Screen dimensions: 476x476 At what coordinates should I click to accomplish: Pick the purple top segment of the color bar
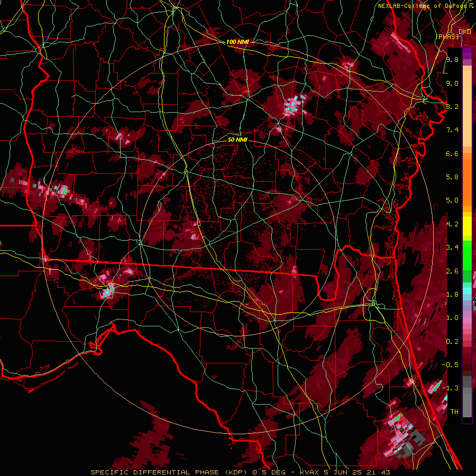(x=467, y=53)
